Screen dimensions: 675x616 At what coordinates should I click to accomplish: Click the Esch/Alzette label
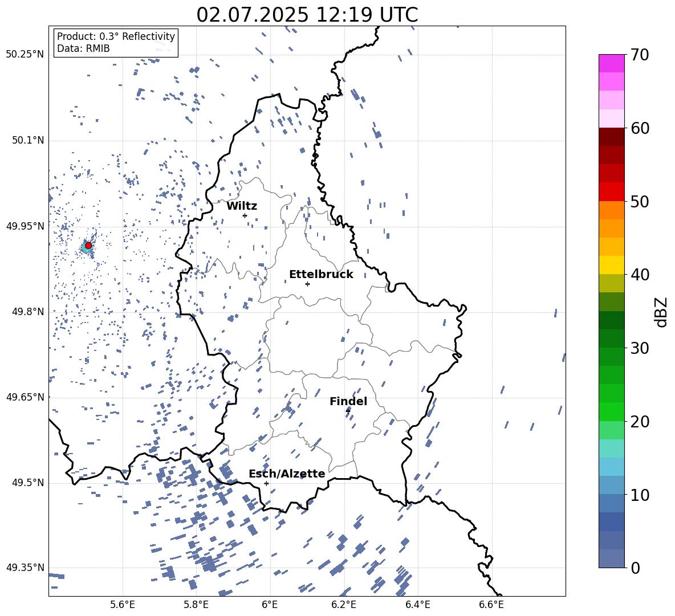pos(287,474)
